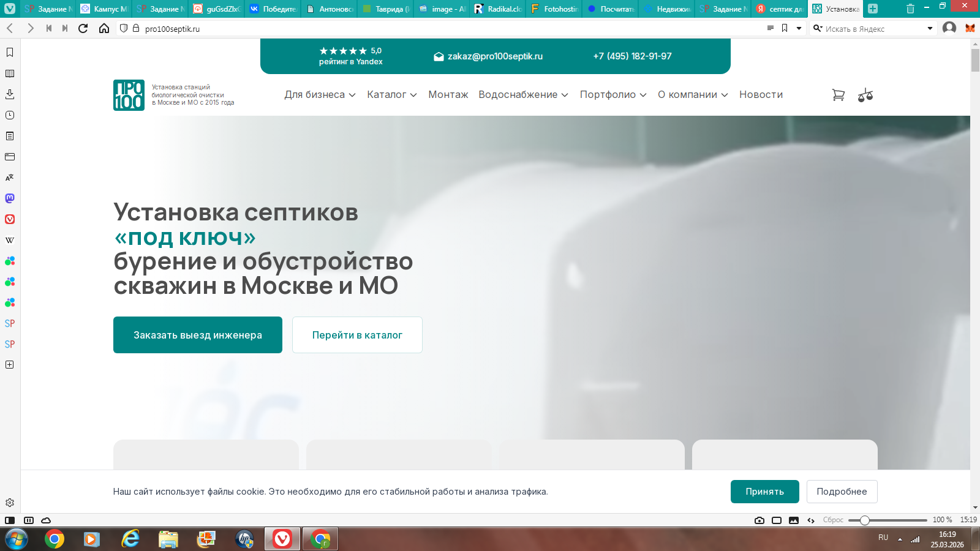Reload the page with the refresh icon
Viewport: 980px width, 551px height.
[83, 29]
